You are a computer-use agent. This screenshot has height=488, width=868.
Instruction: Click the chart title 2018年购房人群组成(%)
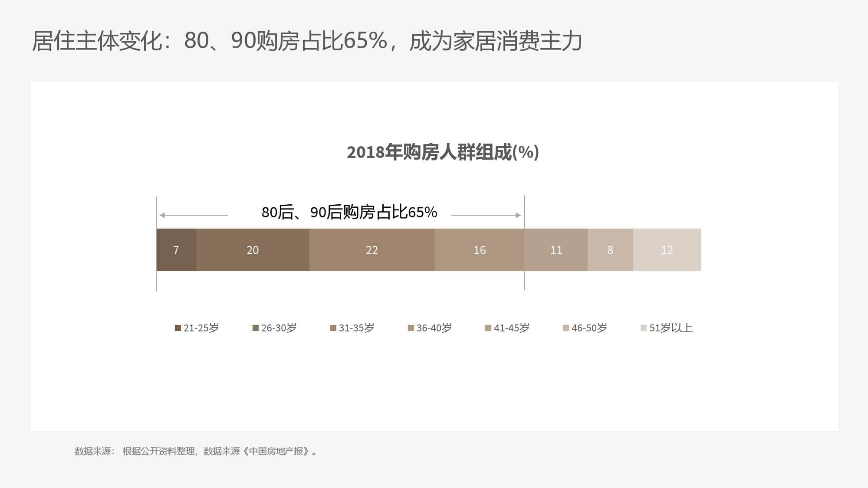(443, 152)
